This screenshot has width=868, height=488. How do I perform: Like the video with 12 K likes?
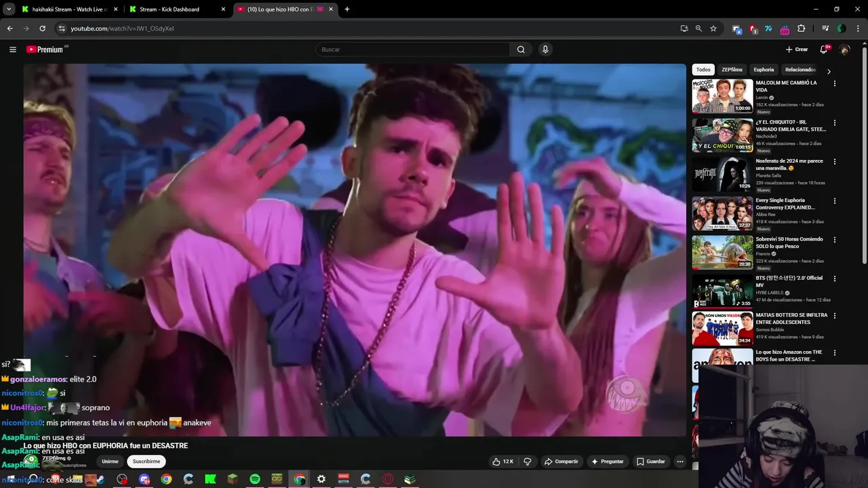click(x=502, y=462)
